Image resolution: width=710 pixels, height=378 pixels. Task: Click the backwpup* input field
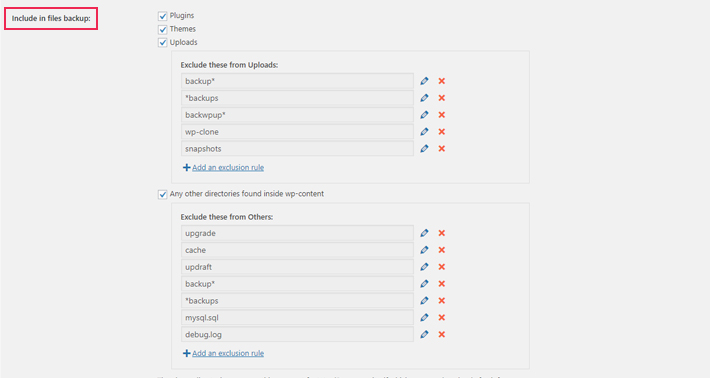point(297,115)
